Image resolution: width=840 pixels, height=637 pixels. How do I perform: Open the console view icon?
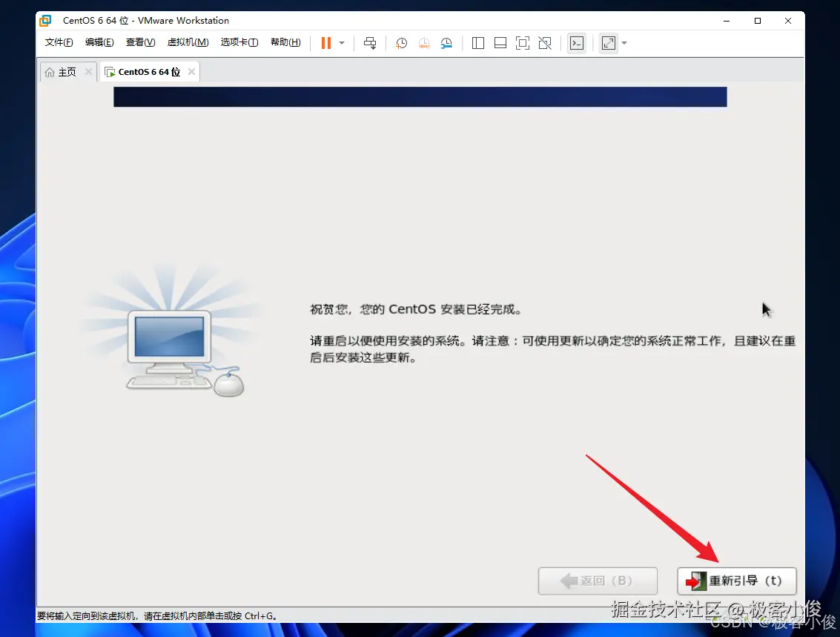(x=576, y=43)
